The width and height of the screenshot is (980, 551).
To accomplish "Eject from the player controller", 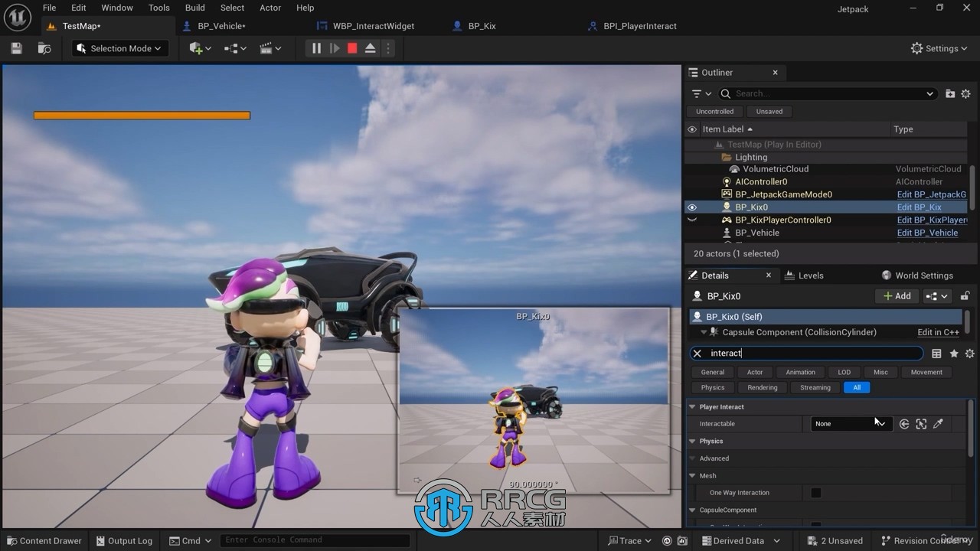I will tap(370, 48).
